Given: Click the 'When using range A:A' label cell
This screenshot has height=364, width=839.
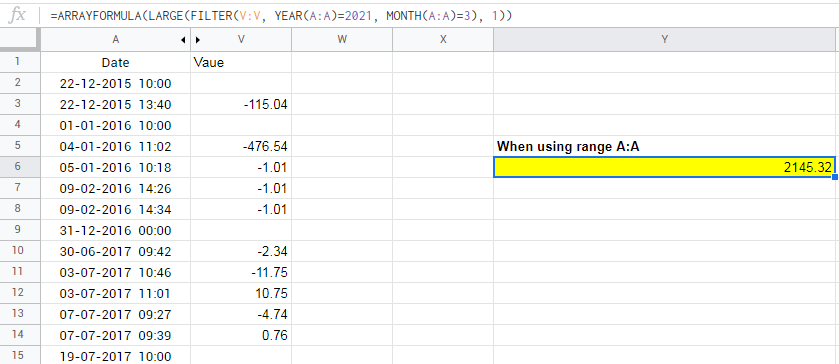Looking at the screenshot, I should coord(665,146).
